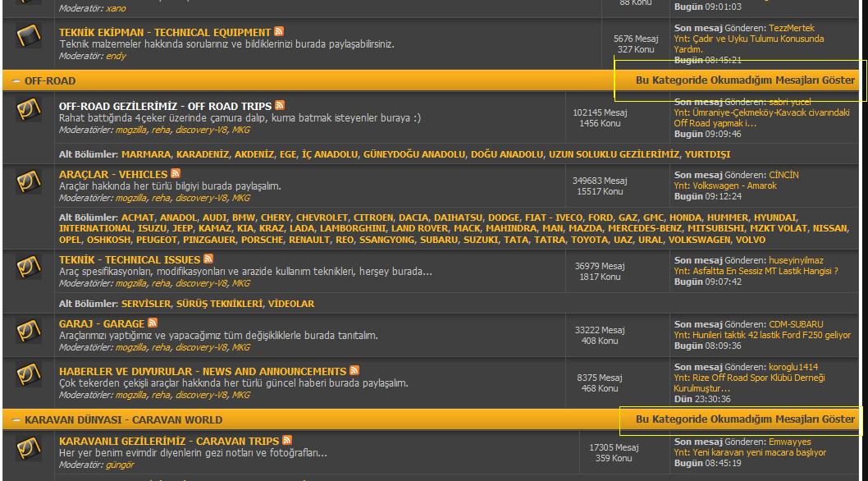Show unread messages in OFF-ROAD category

point(745,80)
